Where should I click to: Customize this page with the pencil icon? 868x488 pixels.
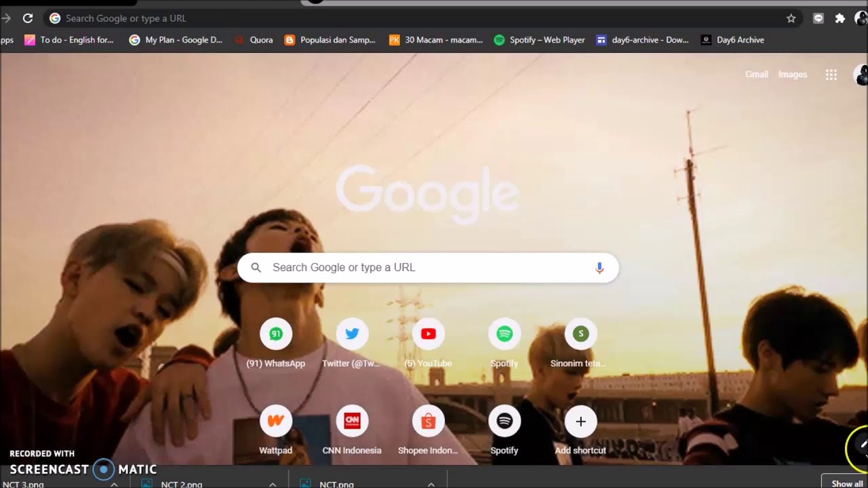(x=863, y=445)
